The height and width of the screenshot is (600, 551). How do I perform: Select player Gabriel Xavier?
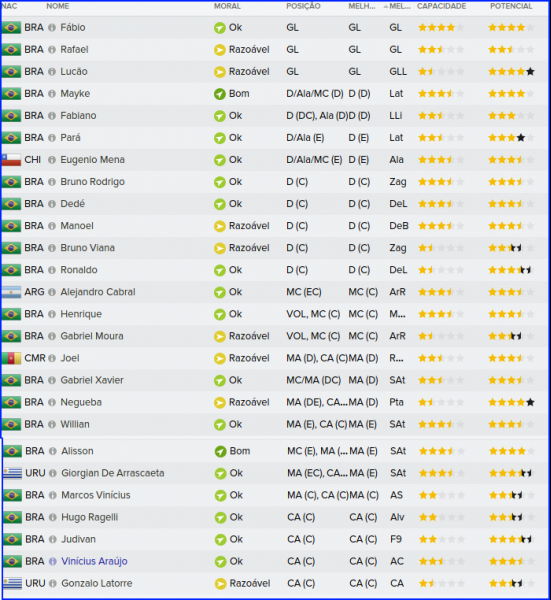tap(92, 380)
